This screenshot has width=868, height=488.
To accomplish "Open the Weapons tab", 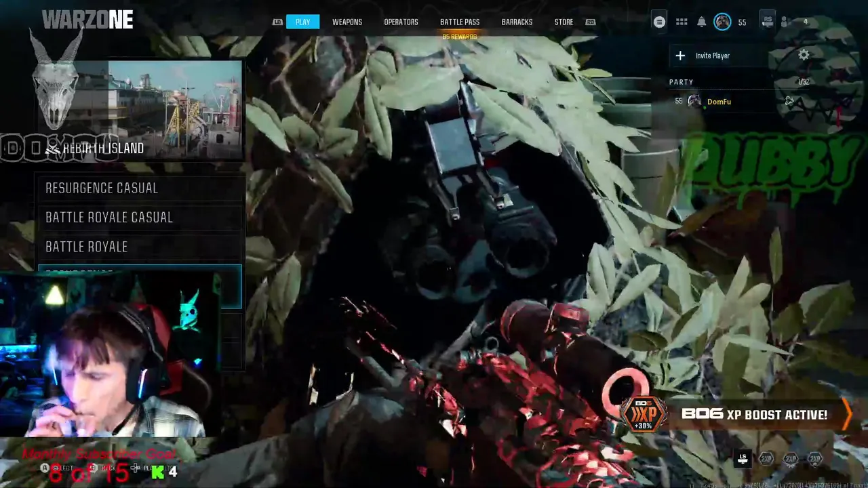I will click(347, 22).
